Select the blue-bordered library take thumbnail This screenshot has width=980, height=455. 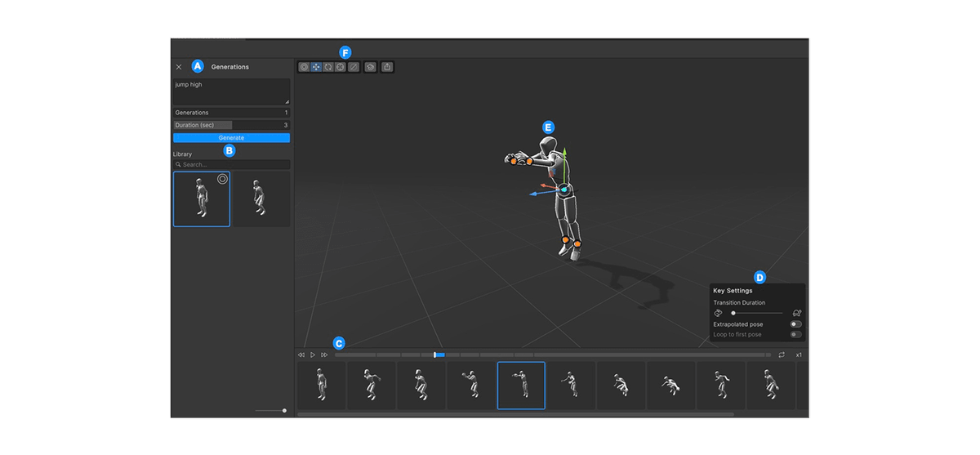tap(202, 199)
